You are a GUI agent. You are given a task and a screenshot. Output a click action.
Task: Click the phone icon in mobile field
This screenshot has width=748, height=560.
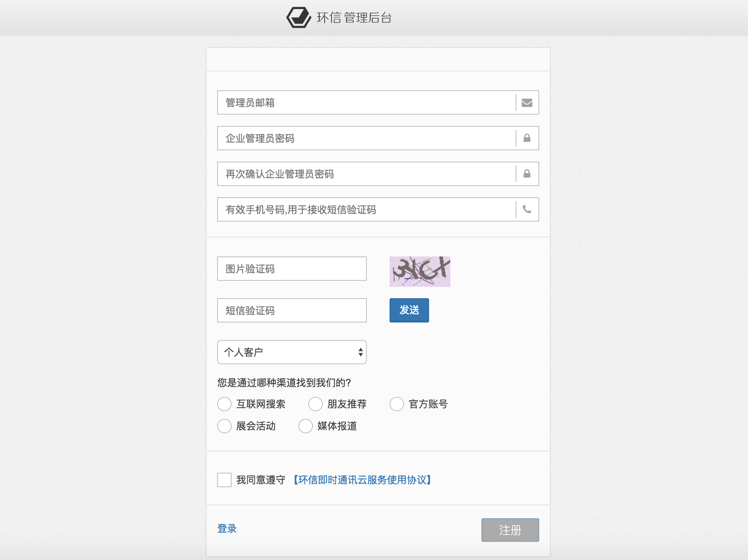[527, 209]
